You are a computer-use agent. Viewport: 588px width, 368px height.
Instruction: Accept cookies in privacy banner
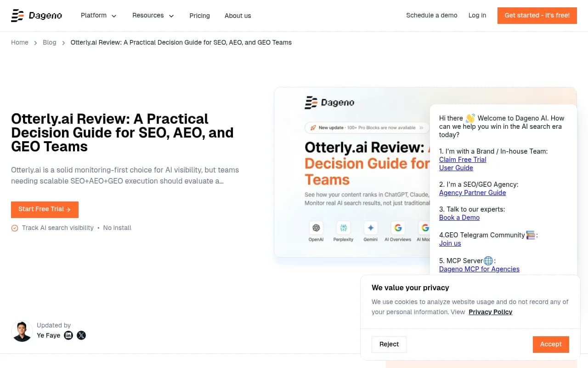(x=551, y=344)
